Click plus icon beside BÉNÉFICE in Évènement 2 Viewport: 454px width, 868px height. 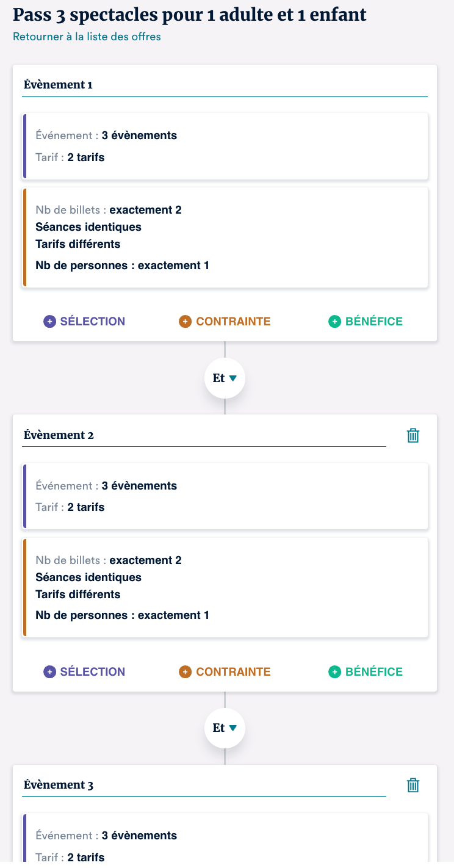click(x=334, y=672)
